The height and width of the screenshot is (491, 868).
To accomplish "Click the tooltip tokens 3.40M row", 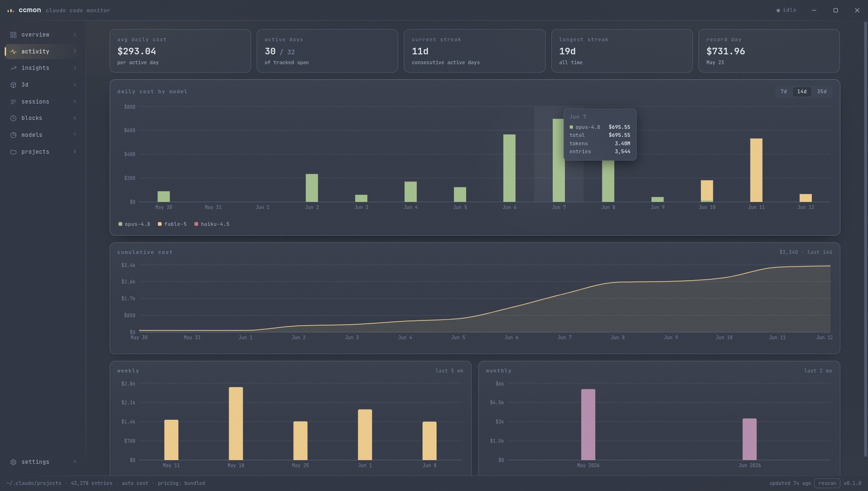I will (x=600, y=144).
